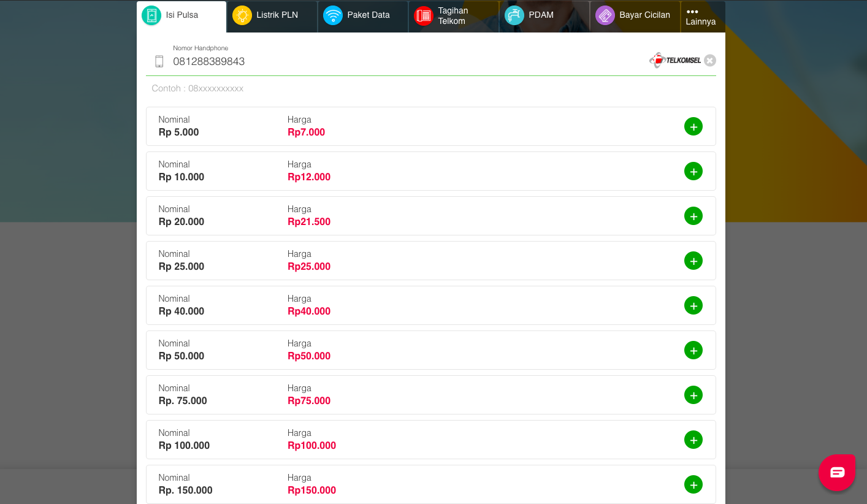Click the Rp 25.000 nominal value
The image size is (867, 504).
tap(181, 267)
